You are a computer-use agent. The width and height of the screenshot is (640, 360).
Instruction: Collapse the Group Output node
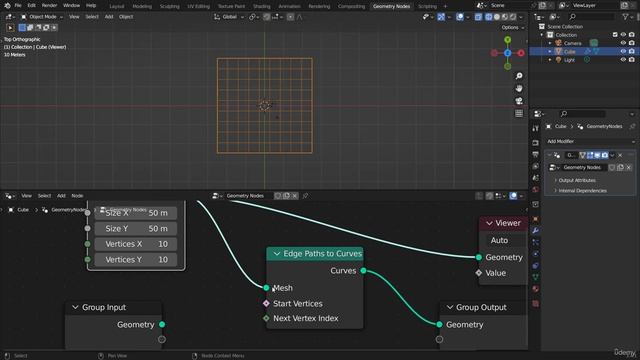(449, 307)
